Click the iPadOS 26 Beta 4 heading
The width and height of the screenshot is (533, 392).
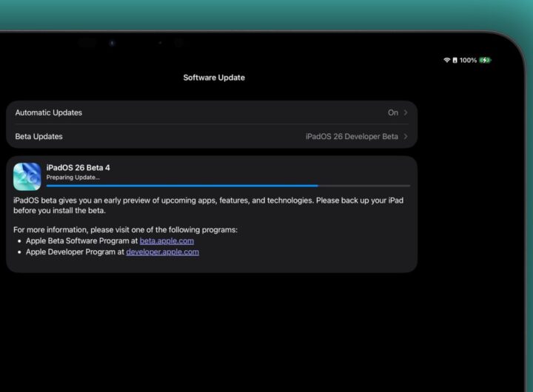78,167
